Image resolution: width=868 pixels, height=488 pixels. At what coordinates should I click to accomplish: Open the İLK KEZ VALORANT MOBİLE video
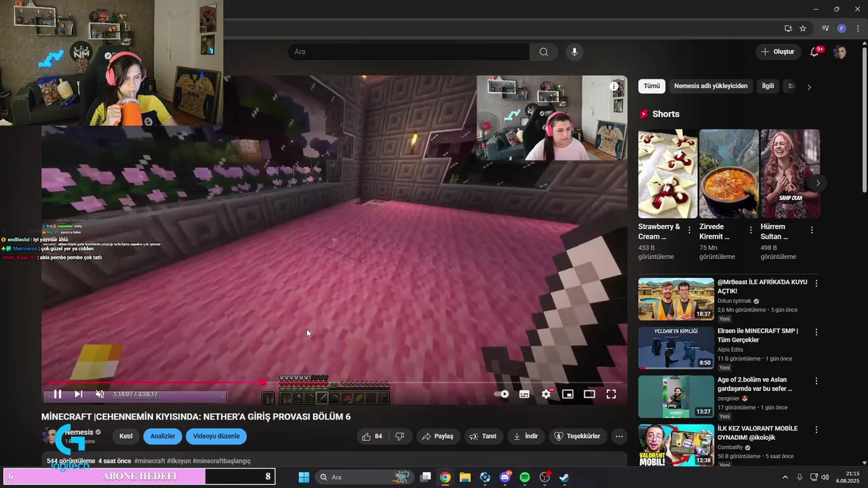click(x=676, y=445)
